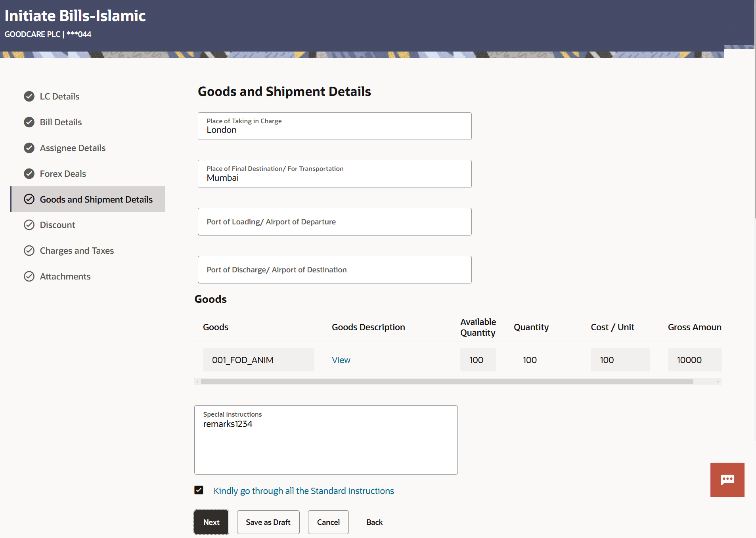
Task: Click the Forex Deals checkmark icon
Action: pos(29,174)
